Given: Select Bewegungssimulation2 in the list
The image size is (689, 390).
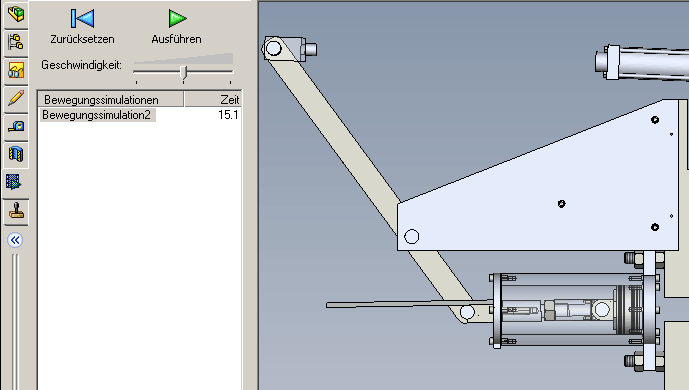Looking at the screenshot, I should pyautogui.click(x=97, y=115).
